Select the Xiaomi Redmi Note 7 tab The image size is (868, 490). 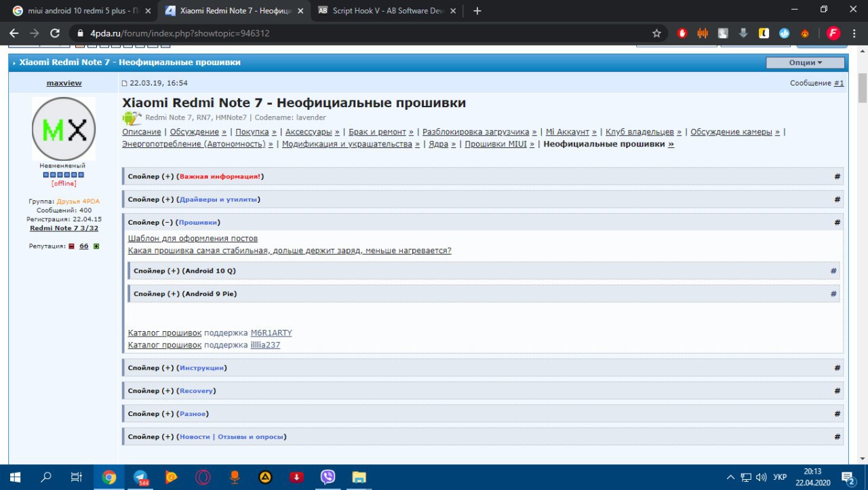234,11
